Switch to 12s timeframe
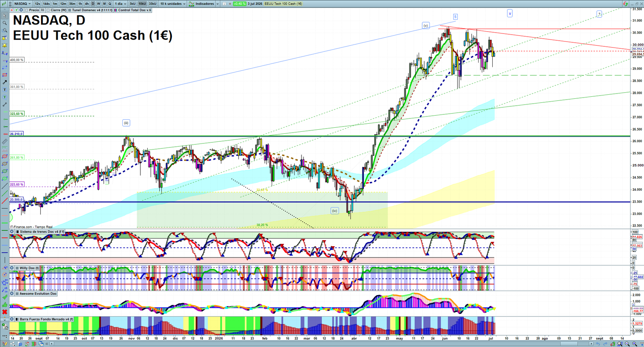Image resolution: width=644 pixels, height=347 pixels. [37, 4]
